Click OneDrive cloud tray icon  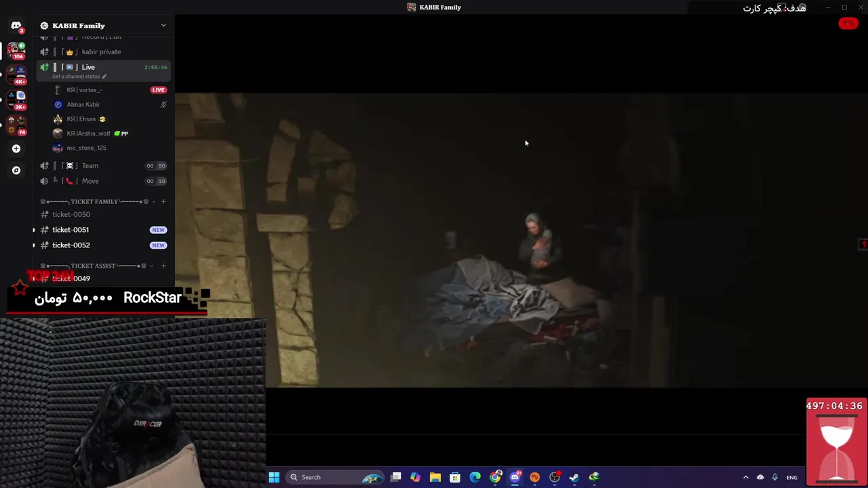[760, 477]
